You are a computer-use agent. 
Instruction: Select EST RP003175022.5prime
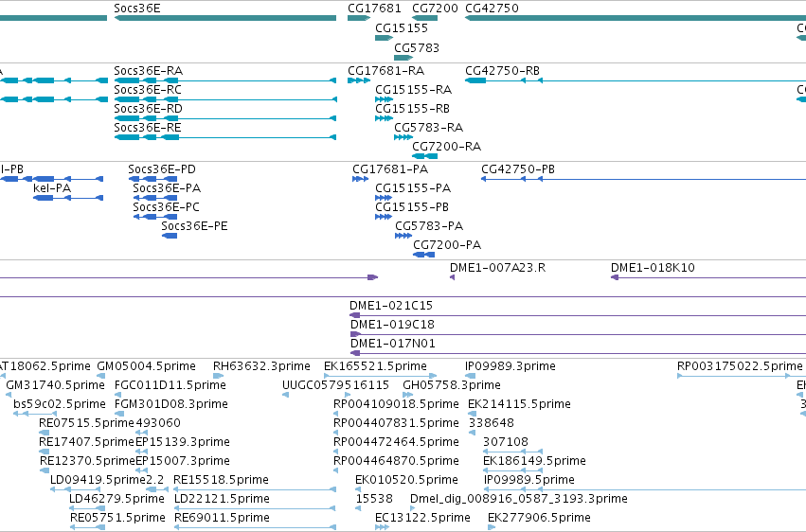tap(740, 366)
